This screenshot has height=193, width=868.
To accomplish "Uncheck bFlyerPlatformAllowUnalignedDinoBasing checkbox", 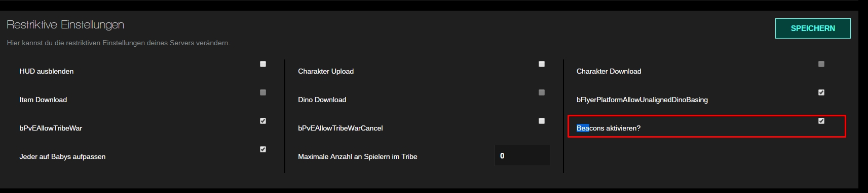I will [821, 92].
